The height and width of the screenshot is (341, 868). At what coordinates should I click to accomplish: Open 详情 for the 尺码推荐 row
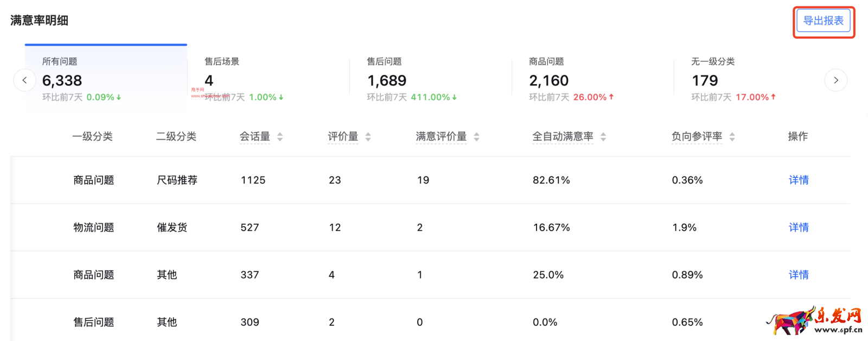click(799, 180)
